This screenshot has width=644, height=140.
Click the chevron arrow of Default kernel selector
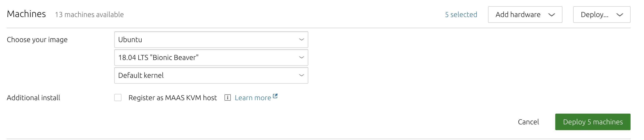(x=302, y=75)
